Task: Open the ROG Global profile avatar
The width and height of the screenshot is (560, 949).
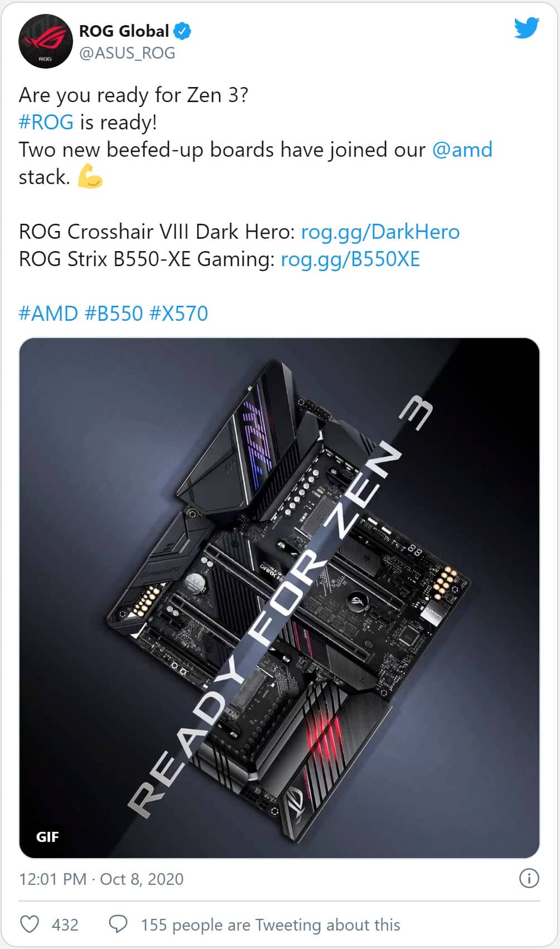Action: pos(45,42)
